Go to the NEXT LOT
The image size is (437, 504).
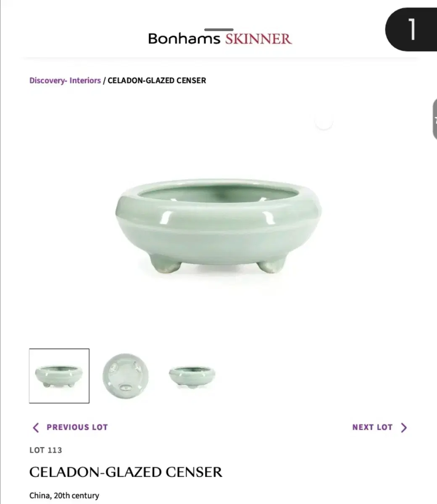click(380, 428)
